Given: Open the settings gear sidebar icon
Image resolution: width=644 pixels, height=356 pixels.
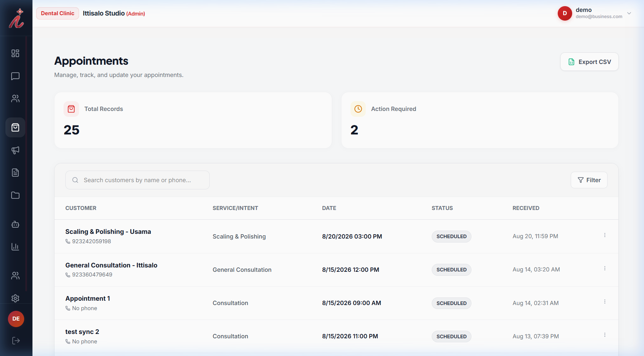Looking at the screenshot, I should tap(15, 298).
